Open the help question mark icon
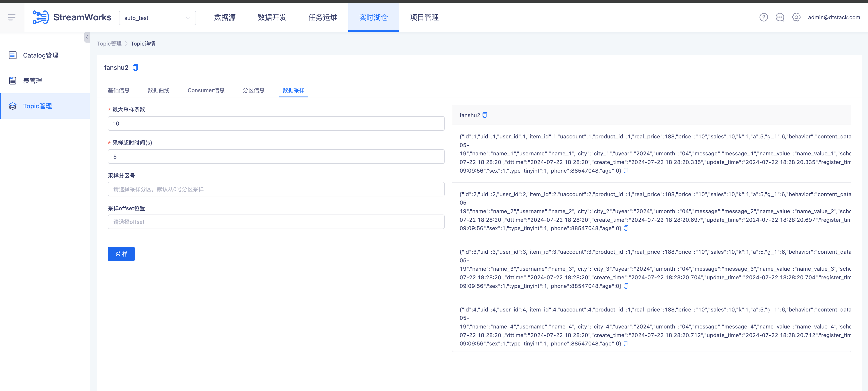Viewport: 868px width, 391px height. [764, 17]
